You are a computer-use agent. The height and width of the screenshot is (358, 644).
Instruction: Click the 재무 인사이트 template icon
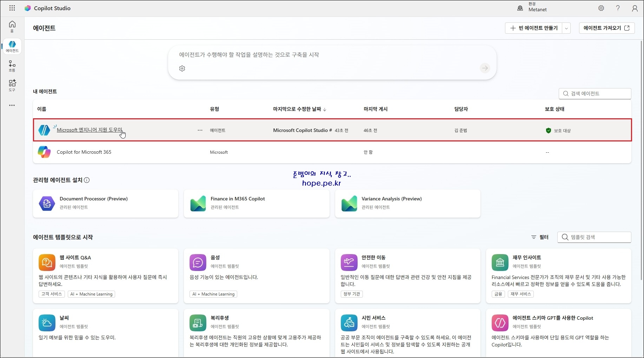pos(500,263)
